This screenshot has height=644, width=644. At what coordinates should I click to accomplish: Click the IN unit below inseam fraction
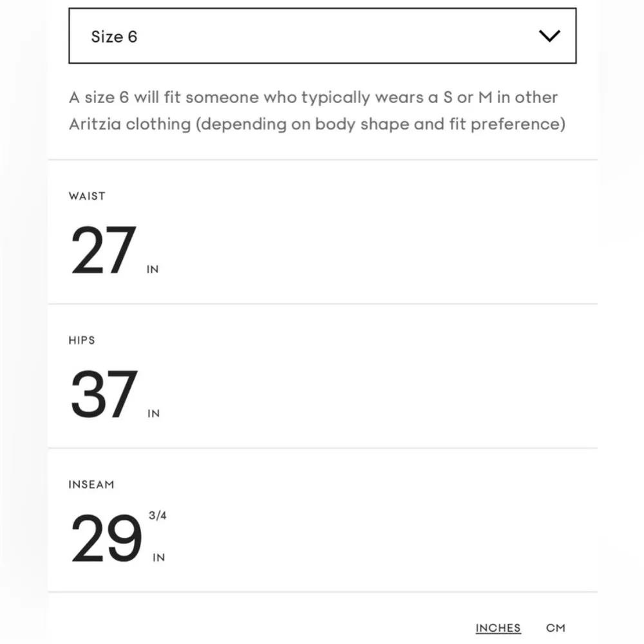tap(158, 558)
